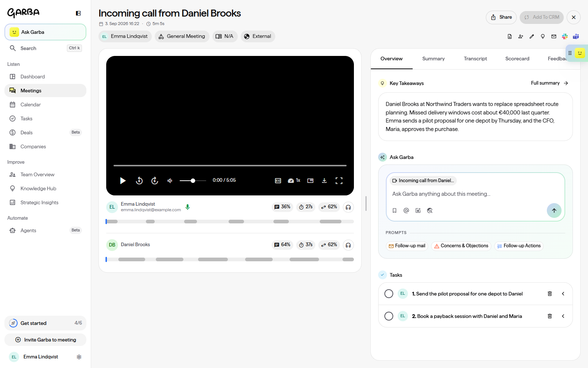The width and height of the screenshot is (588, 368).
Task: Play the call recording
Action: [x=123, y=181]
